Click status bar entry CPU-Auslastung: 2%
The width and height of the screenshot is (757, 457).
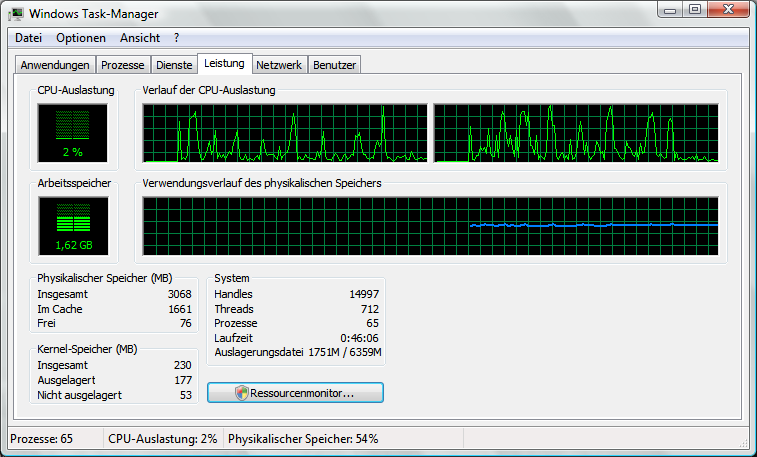pyautogui.click(x=163, y=439)
